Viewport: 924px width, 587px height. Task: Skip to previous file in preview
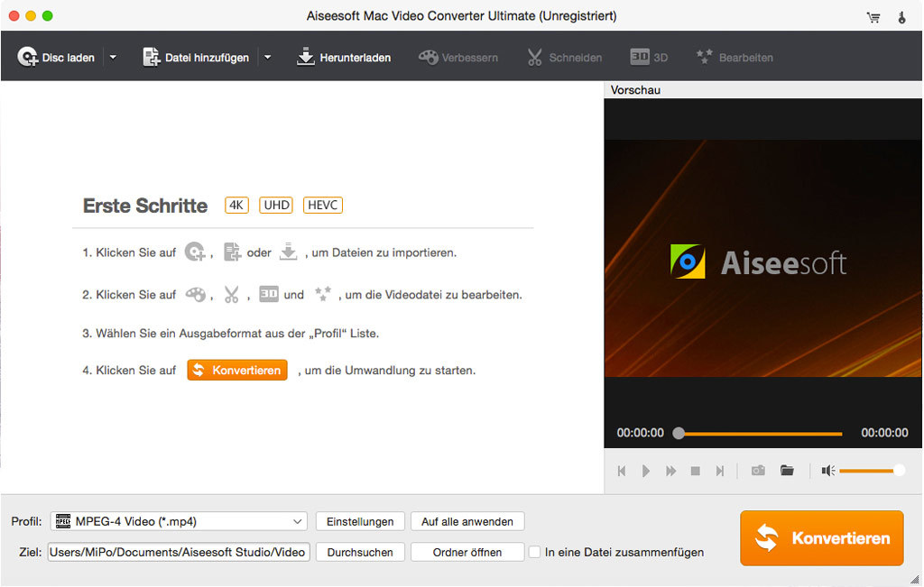pyautogui.click(x=622, y=471)
